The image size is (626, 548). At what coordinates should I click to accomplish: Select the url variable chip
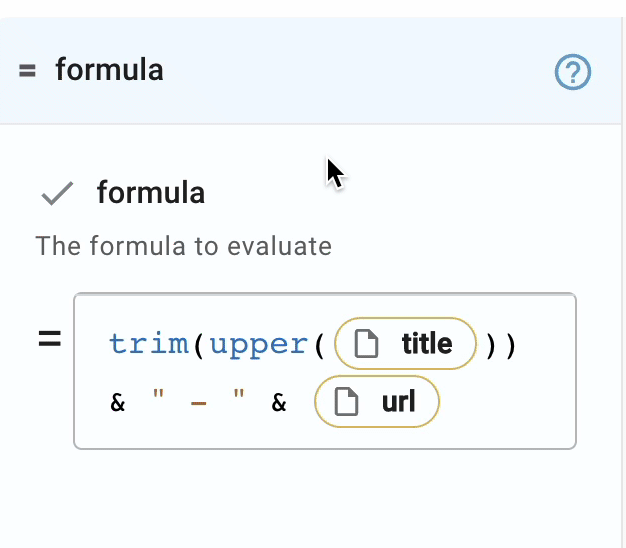[x=377, y=402]
